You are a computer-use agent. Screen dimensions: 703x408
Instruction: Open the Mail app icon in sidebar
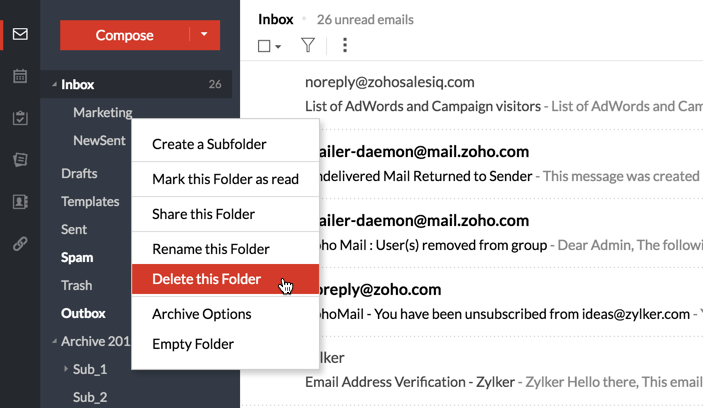20,35
